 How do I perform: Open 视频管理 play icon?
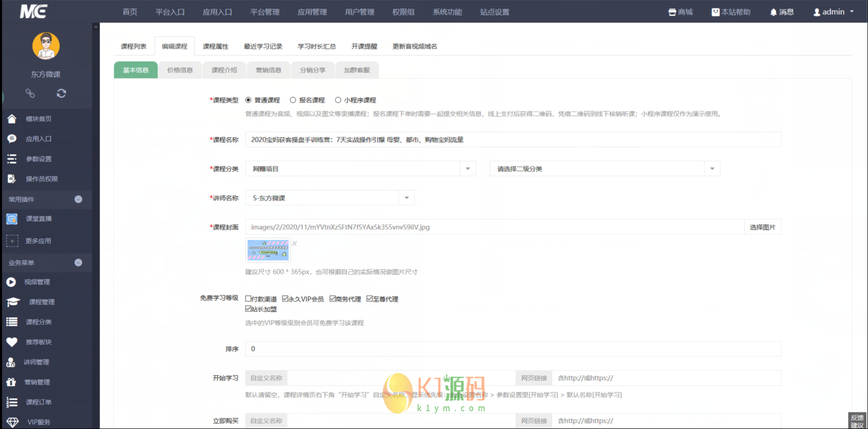point(11,282)
